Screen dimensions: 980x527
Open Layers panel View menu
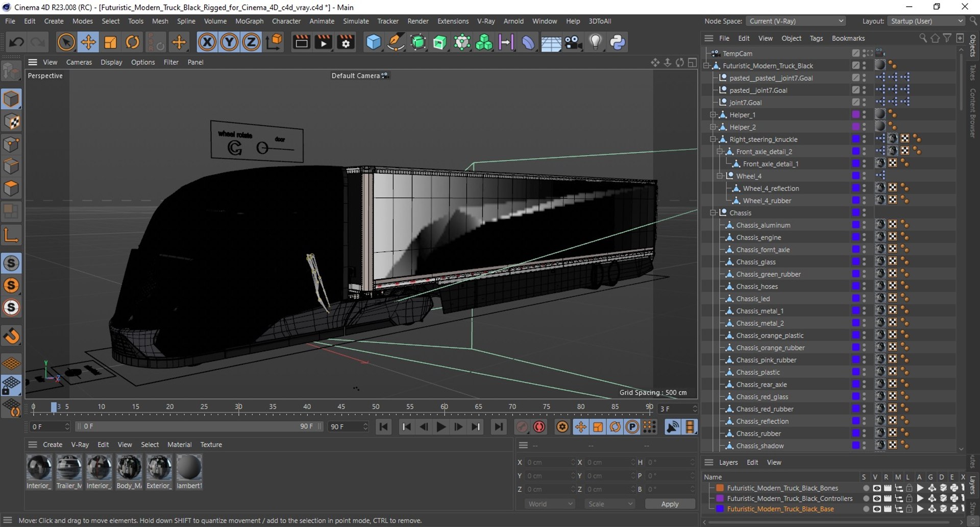point(774,463)
